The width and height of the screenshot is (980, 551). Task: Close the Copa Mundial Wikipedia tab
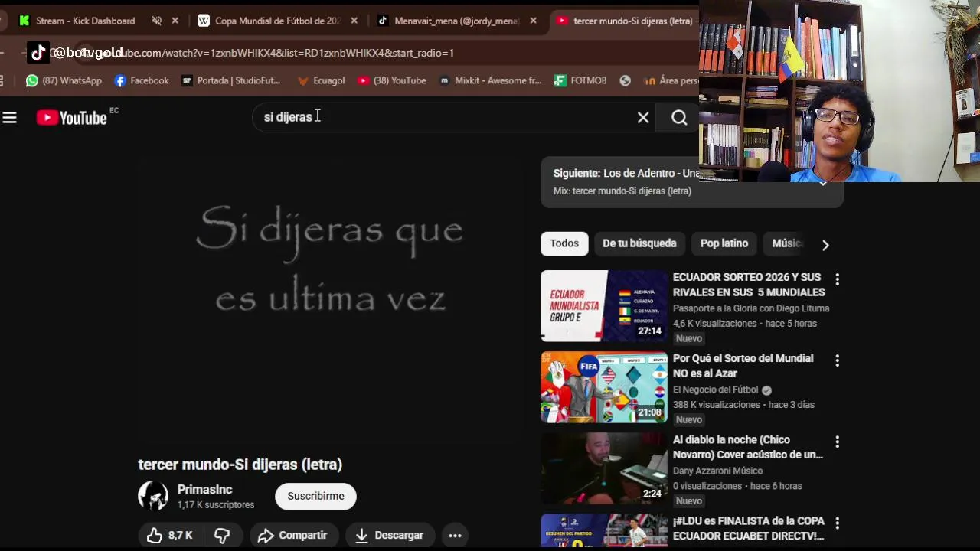[x=354, y=21]
